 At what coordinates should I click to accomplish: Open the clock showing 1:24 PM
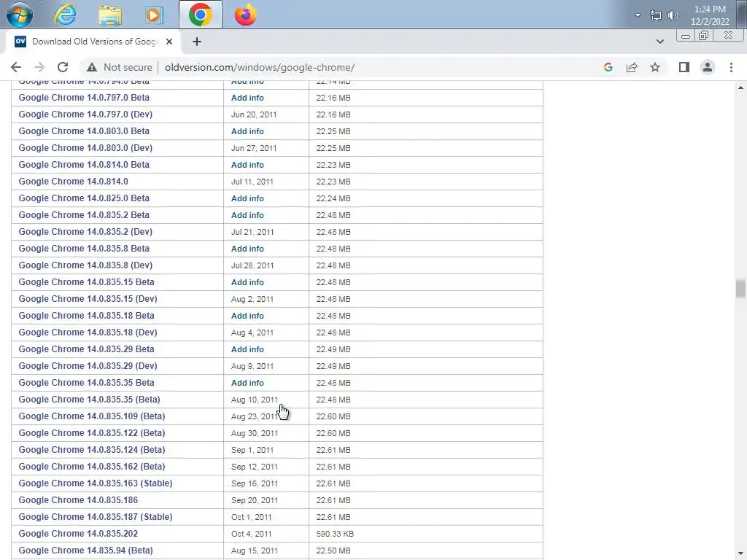pyautogui.click(x=710, y=15)
